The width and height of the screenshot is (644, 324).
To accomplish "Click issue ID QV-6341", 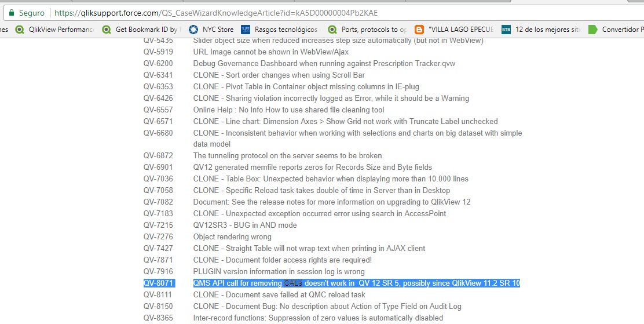I will [x=158, y=75].
